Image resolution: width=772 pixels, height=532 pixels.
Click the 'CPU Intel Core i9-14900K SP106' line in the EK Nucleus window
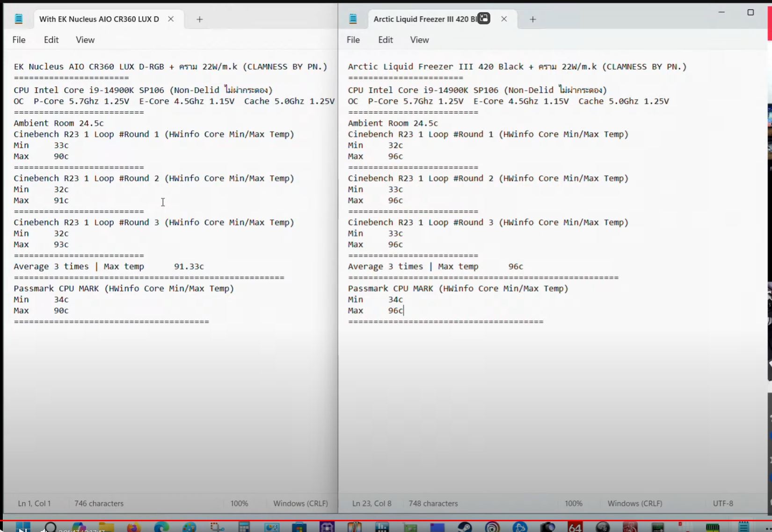point(143,90)
